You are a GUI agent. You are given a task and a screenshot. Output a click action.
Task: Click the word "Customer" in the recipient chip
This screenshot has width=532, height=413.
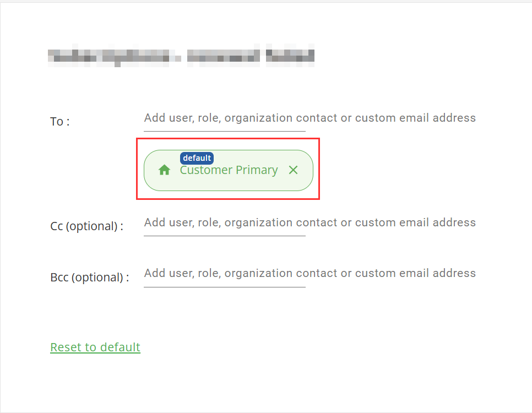(x=206, y=170)
